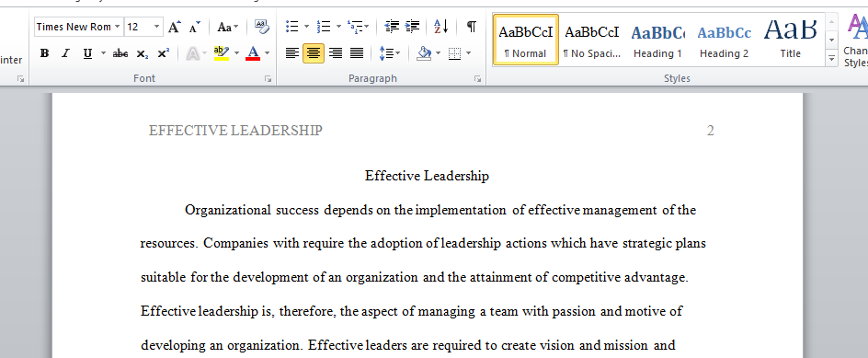Screen dimensions: 868x358
Task: Justify the paragraph text
Action: click(357, 53)
